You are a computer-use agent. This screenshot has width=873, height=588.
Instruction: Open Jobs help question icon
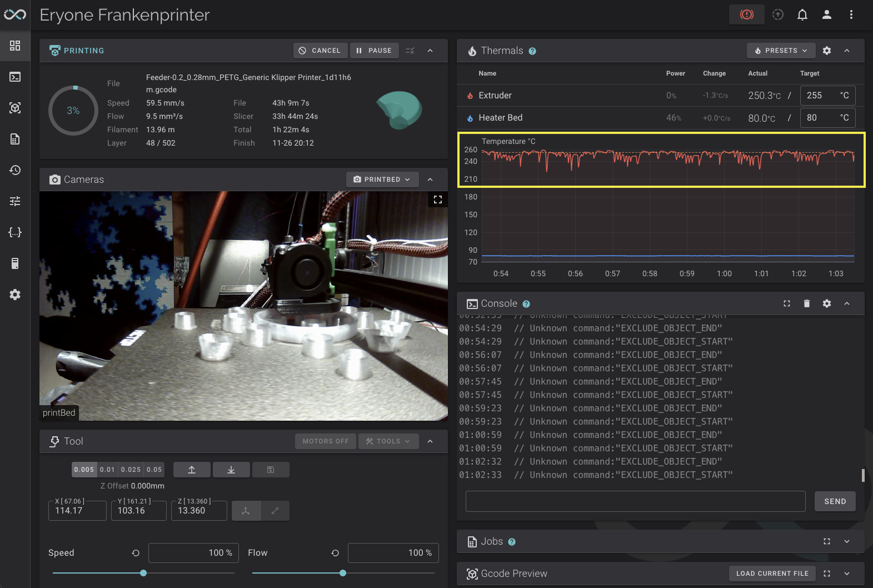pos(512,542)
